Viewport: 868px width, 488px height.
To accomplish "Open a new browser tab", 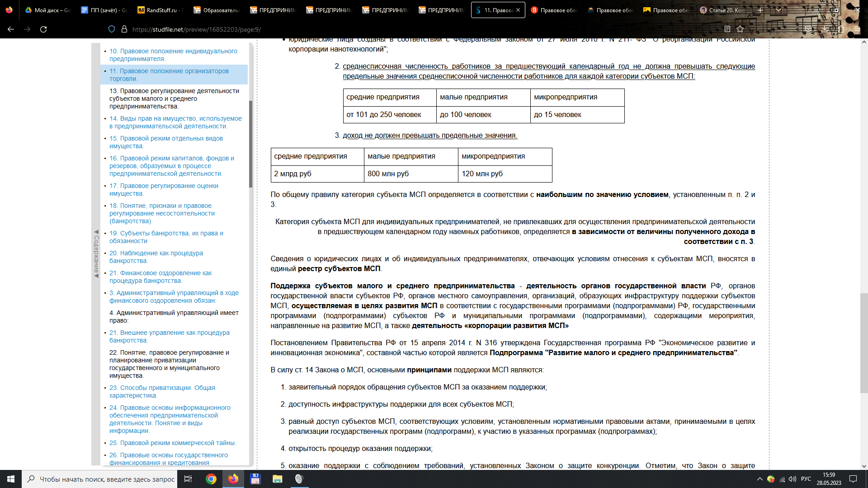I will click(760, 10).
